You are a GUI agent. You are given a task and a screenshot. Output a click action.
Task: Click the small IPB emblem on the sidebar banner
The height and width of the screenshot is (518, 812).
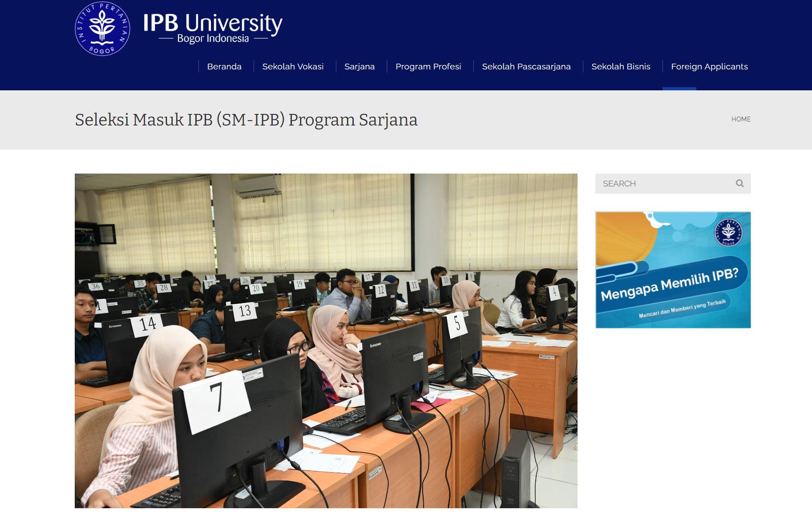pyautogui.click(x=728, y=232)
